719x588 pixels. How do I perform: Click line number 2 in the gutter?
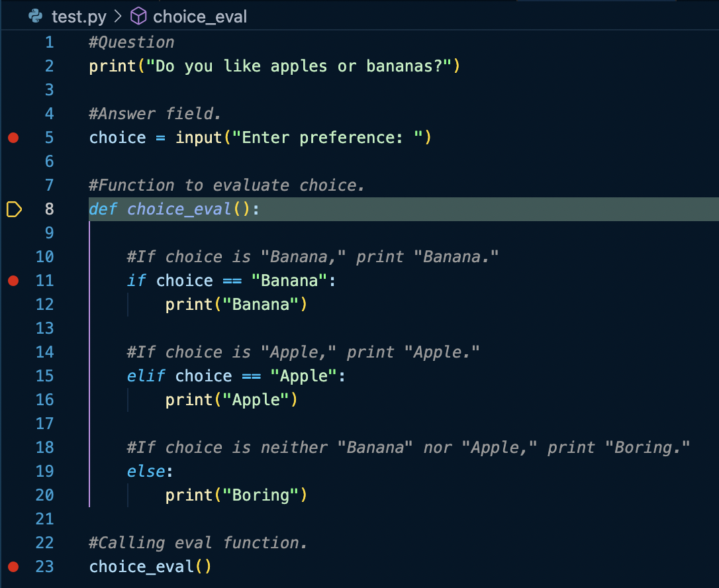click(x=49, y=66)
